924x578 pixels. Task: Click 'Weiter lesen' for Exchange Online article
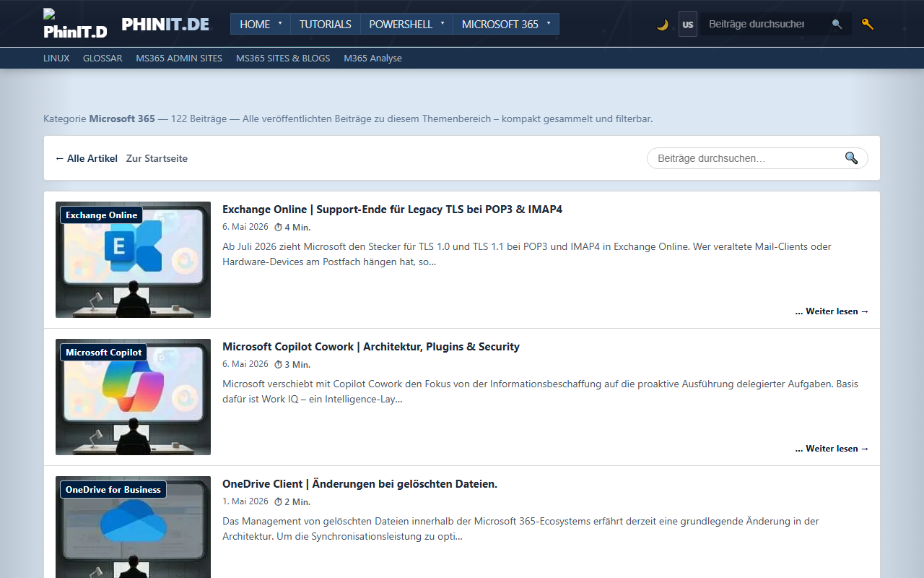tap(832, 311)
